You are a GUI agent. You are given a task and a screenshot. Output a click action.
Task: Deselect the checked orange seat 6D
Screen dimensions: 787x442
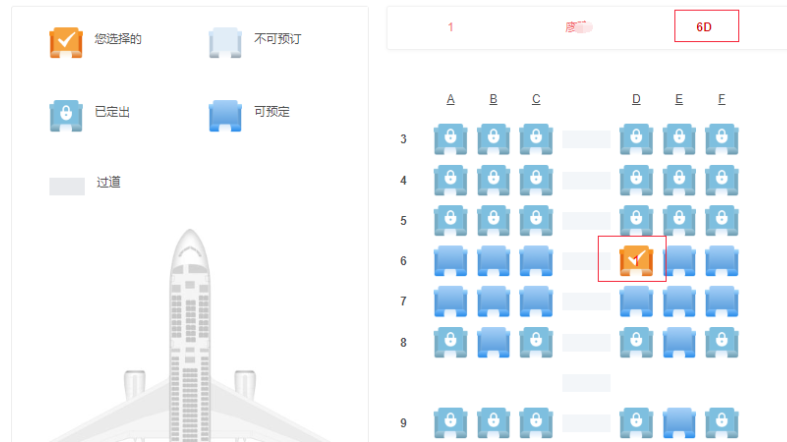[x=636, y=260]
